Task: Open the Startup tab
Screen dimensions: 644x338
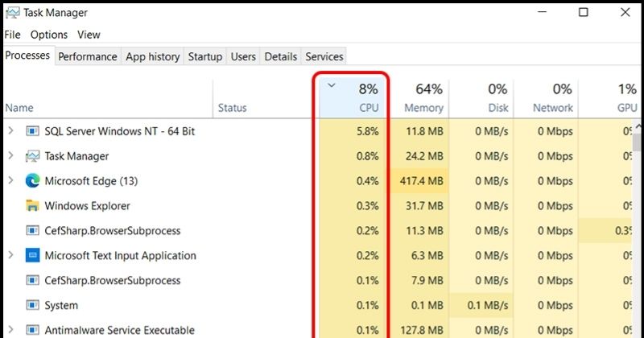Action: click(205, 56)
